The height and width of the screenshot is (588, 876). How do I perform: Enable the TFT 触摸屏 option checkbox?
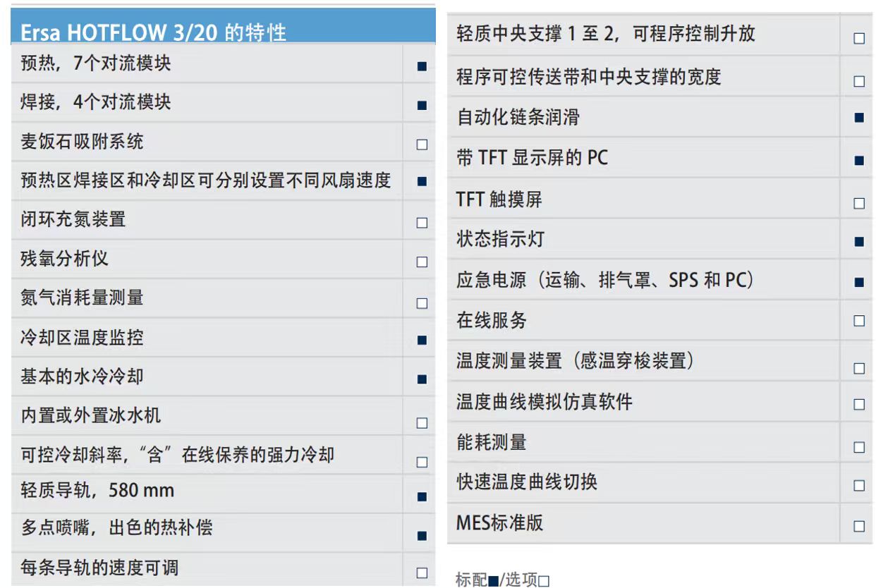click(x=858, y=204)
